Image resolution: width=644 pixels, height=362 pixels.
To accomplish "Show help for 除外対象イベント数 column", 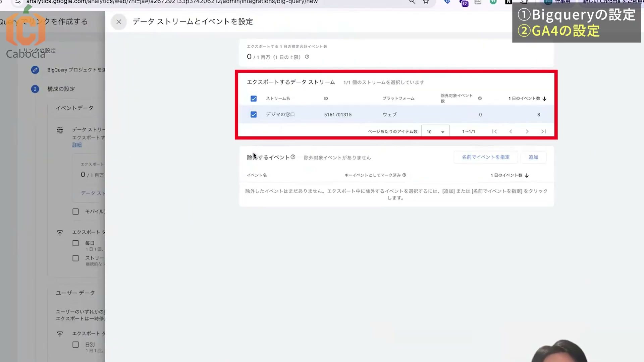I will 480,98.
